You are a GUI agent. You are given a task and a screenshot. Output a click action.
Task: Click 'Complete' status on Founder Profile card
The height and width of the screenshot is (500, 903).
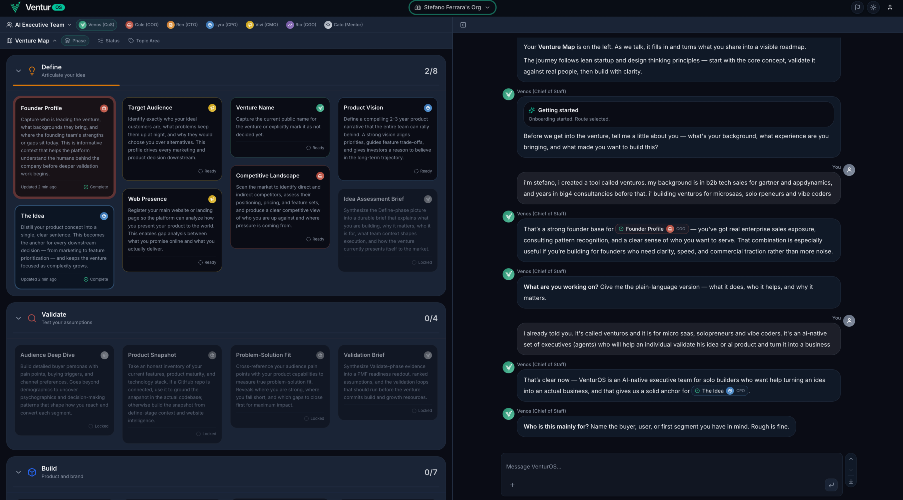point(96,187)
